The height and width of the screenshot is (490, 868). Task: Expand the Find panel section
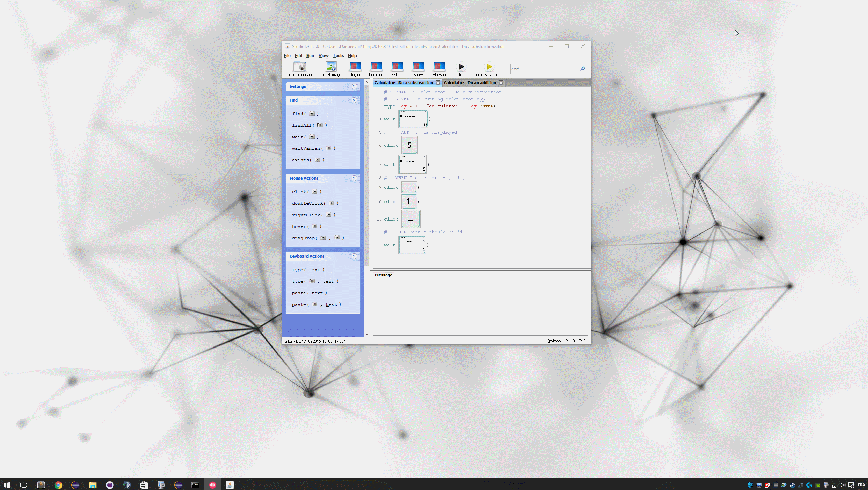click(x=355, y=99)
